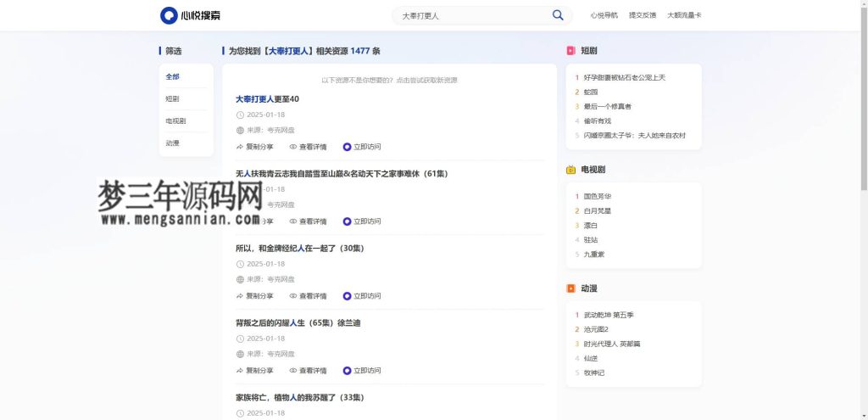The height and width of the screenshot is (420, 868).
Task: Click circle visit icon for 金牌经纪人 result
Action: pyautogui.click(x=347, y=296)
